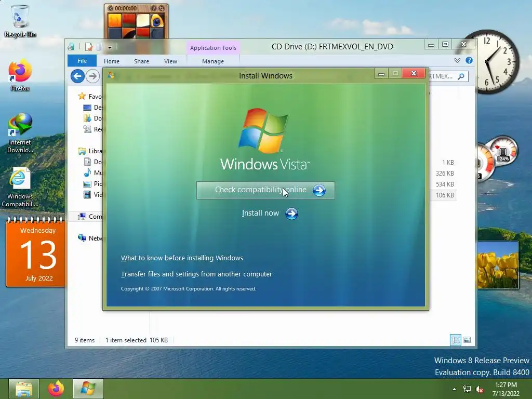Click the Install now arrow icon
Viewport: 532px width, 399px height.
[291, 214]
